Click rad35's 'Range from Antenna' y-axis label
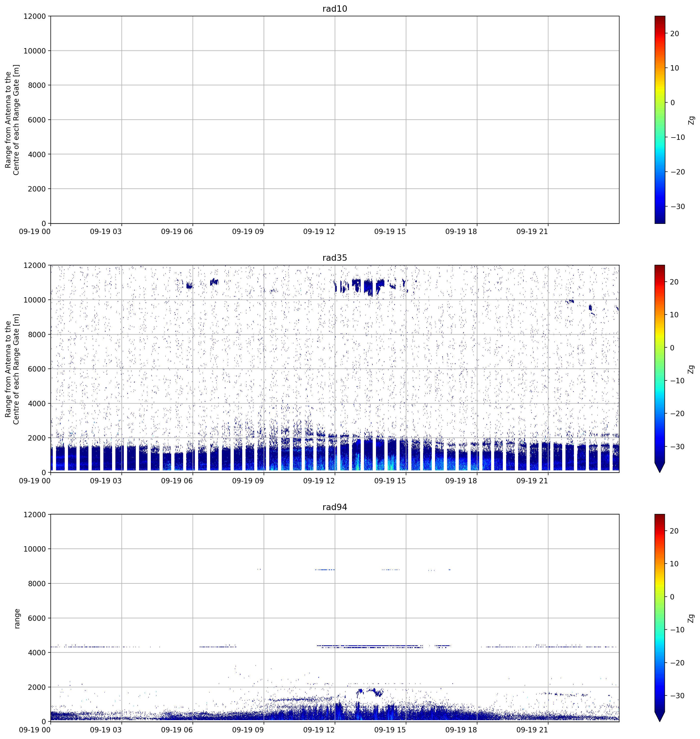Screen dimensions: 700x739 click(12, 369)
